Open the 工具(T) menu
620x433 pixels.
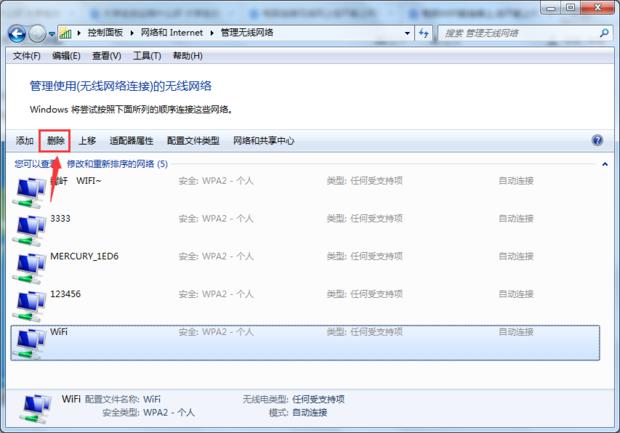[x=147, y=56]
